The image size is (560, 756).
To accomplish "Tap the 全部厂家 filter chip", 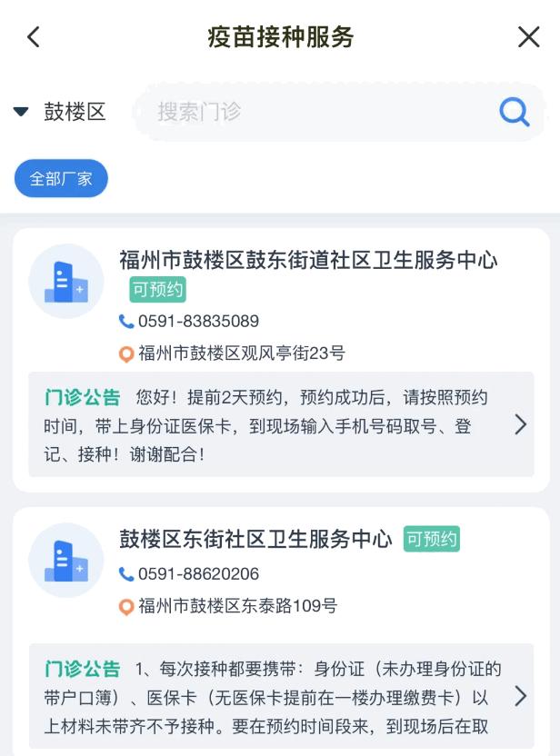I will click(x=60, y=178).
